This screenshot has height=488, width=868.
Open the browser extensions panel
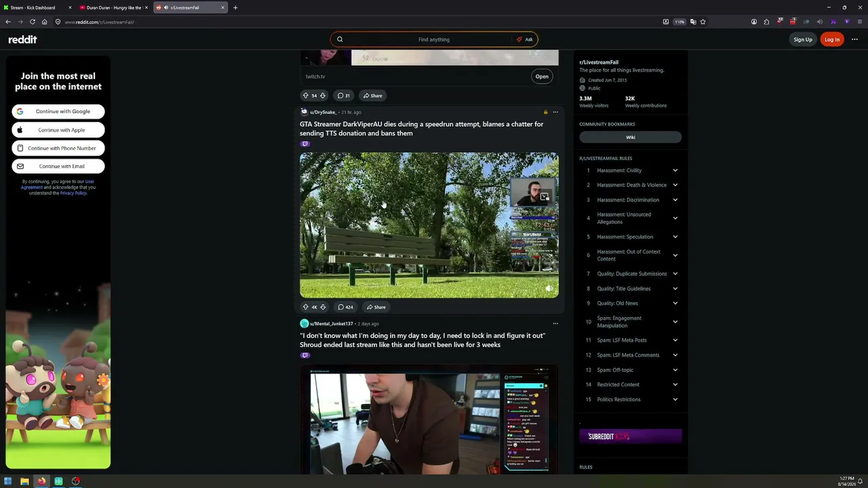766,22
